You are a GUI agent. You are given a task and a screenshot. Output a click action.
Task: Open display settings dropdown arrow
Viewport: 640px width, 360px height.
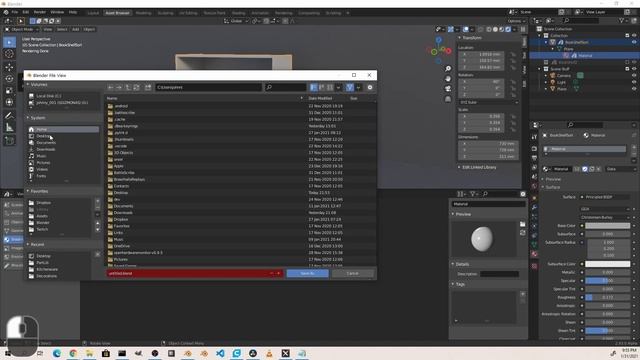338,87
